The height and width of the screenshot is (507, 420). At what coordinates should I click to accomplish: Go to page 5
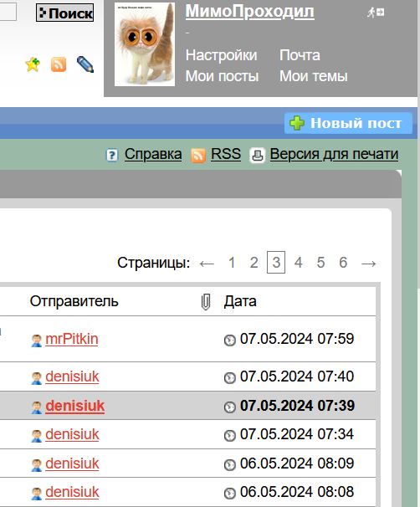click(320, 263)
